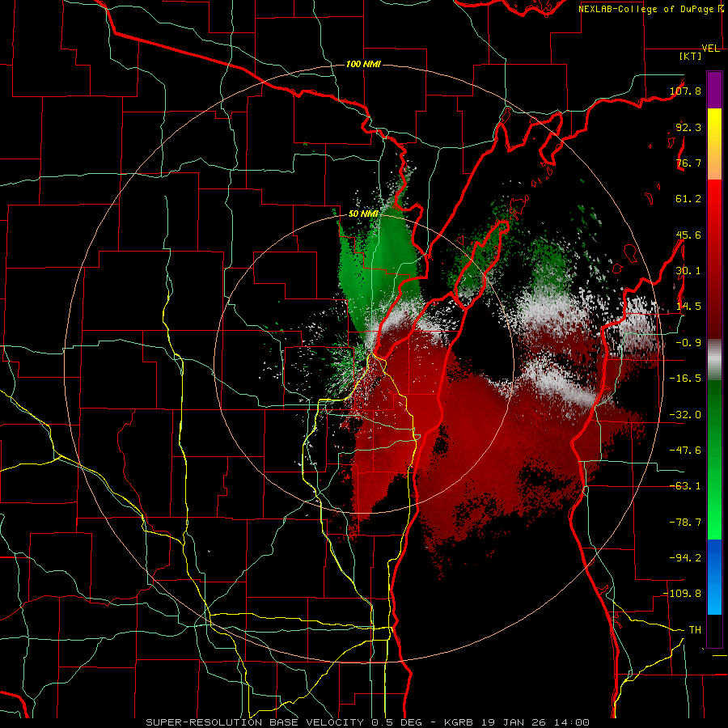Image resolution: width=728 pixels, height=728 pixels.
Task: Click the -63.1 legend value
Action: [685, 486]
